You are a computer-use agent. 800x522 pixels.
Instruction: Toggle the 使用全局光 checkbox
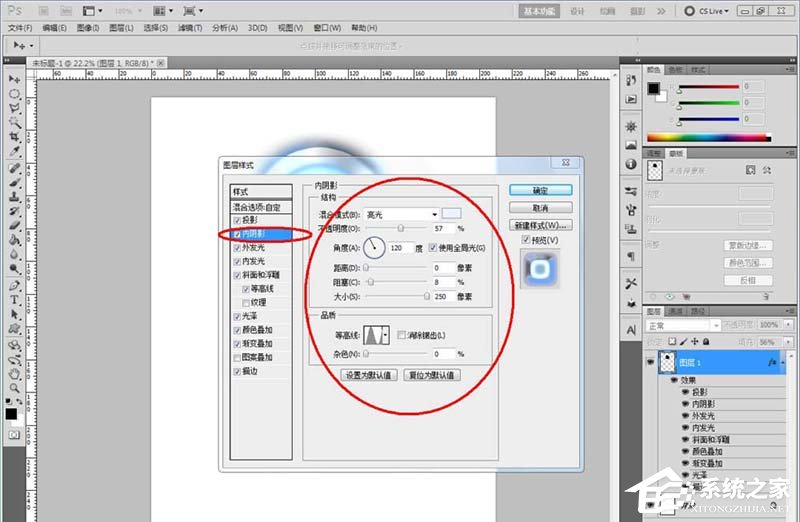click(x=433, y=247)
